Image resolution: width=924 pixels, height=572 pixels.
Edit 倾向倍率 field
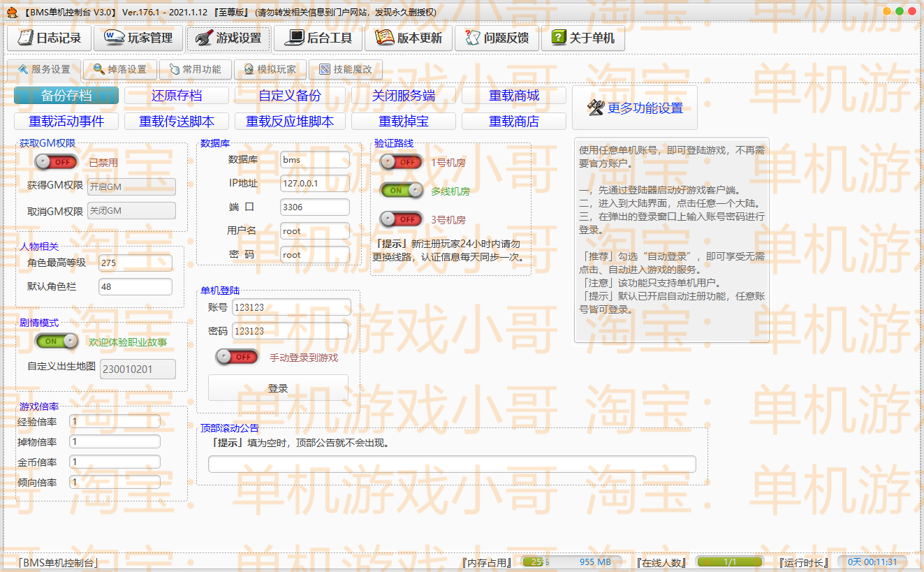(115, 482)
